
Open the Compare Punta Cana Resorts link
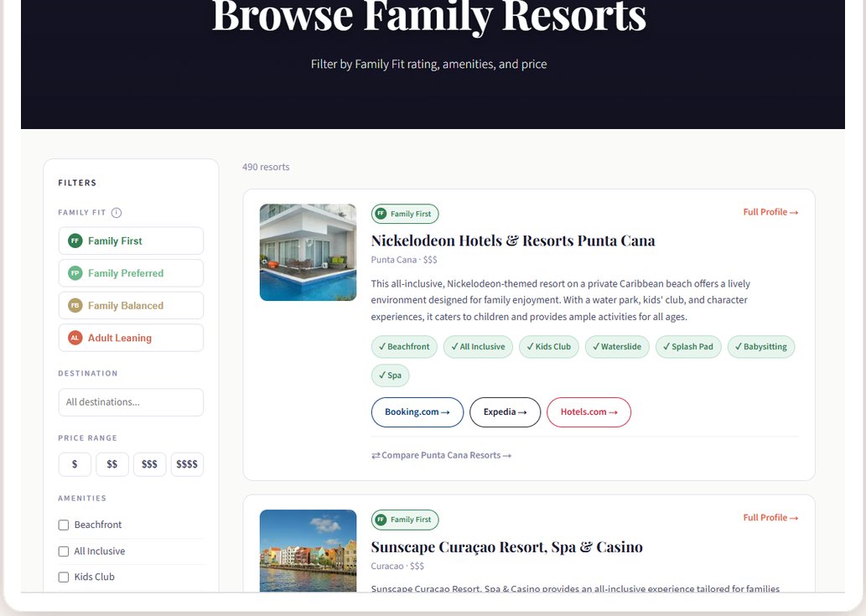pos(441,455)
